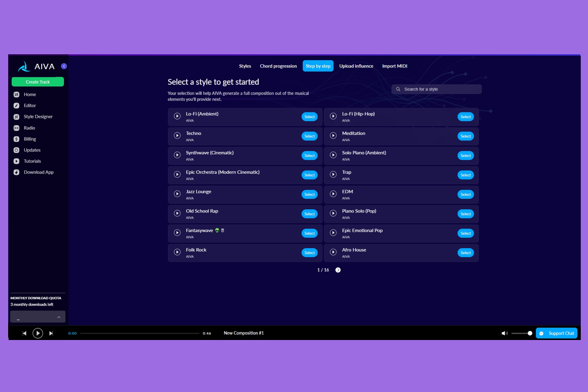Image resolution: width=588 pixels, height=392 pixels.
Task: Open the Upload influence tab
Action: [x=356, y=66]
